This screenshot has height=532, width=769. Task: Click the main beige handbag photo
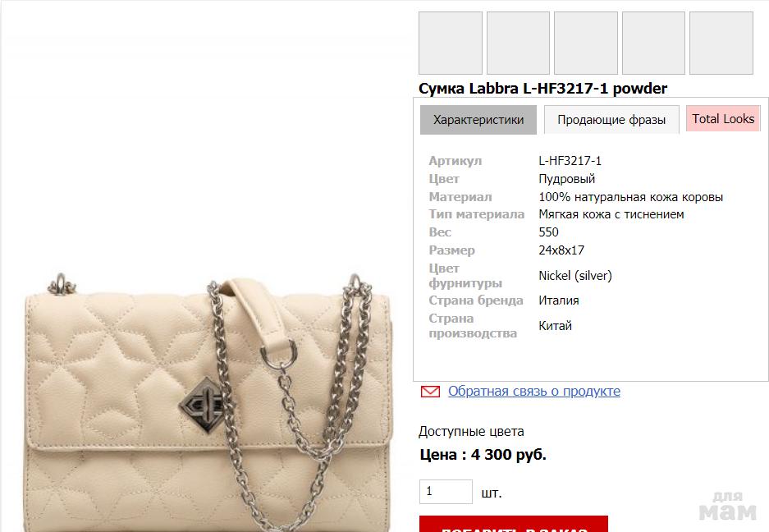tap(208, 403)
